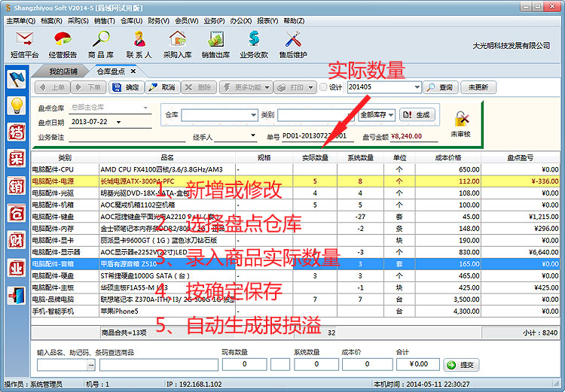Click the 采 purchasing sidebar icon
The width and height of the screenshot is (565, 392).
coord(17,159)
